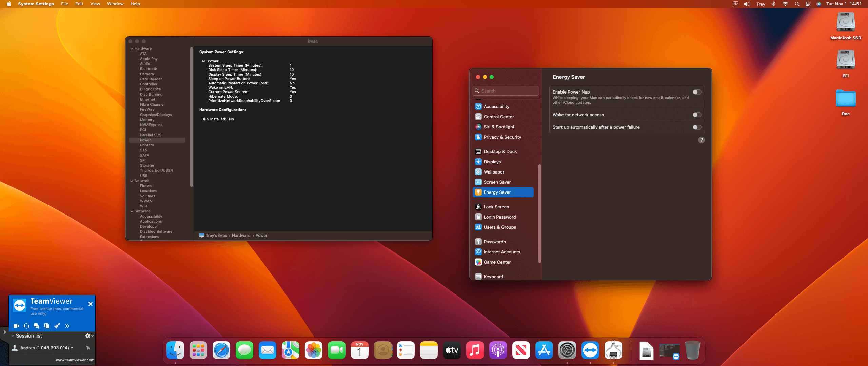
Task: Collapse the Network tree section
Action: [x=132, y=181]
